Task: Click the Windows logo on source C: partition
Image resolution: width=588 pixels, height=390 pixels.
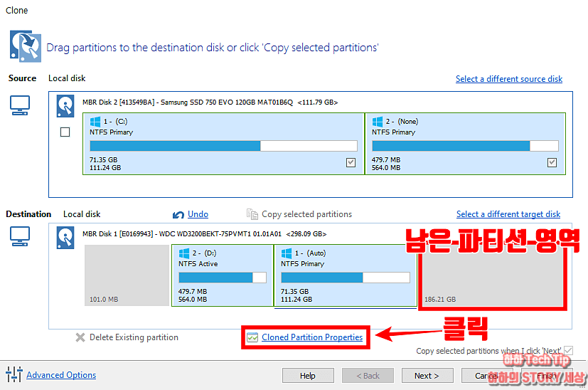Action: coord(95,122)
